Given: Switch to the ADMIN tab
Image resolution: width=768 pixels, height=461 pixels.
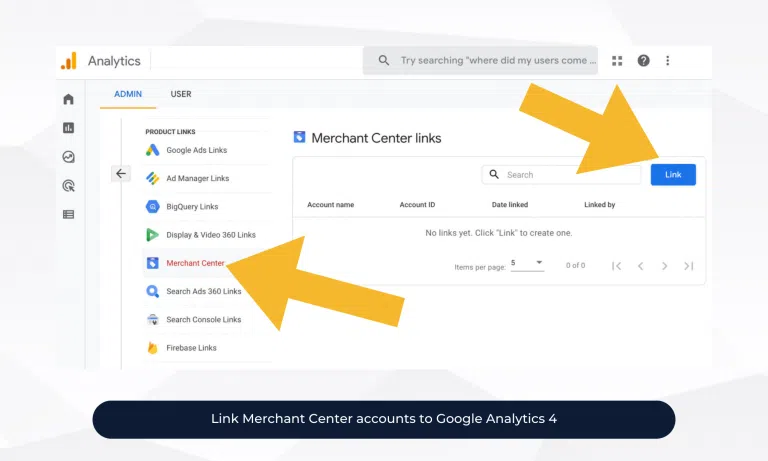Looking at the screenshot, I should (127, 94).
